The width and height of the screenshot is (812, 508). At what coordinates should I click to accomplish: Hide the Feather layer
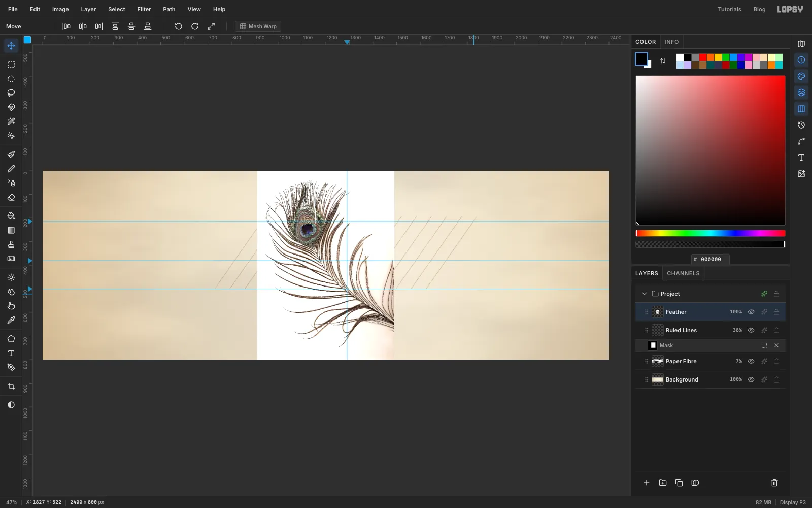[x=751, y=312]
